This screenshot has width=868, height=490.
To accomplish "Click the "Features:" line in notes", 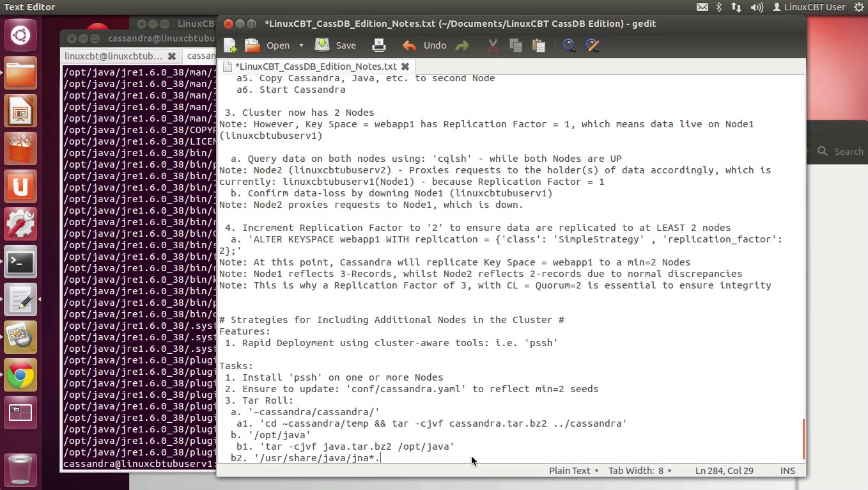I will click(245, 331).
